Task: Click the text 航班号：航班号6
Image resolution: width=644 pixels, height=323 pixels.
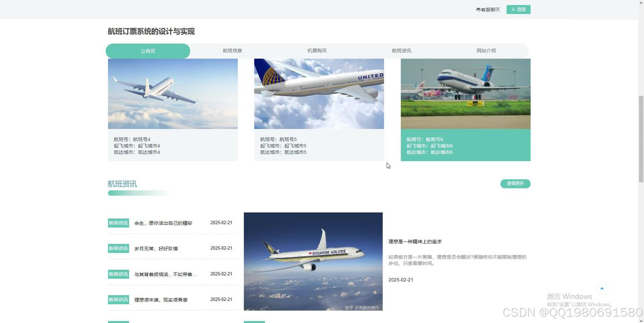Action: [425, 139]
